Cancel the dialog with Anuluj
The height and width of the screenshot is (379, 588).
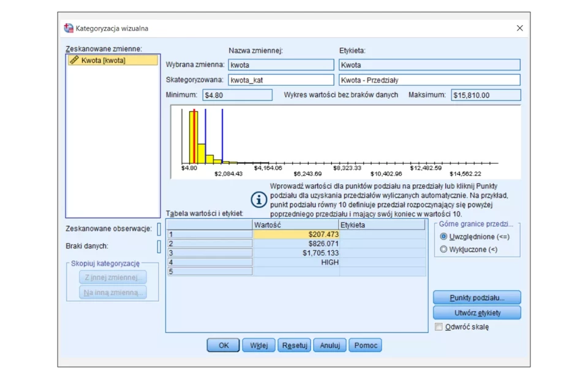click(x=330, y=345)
